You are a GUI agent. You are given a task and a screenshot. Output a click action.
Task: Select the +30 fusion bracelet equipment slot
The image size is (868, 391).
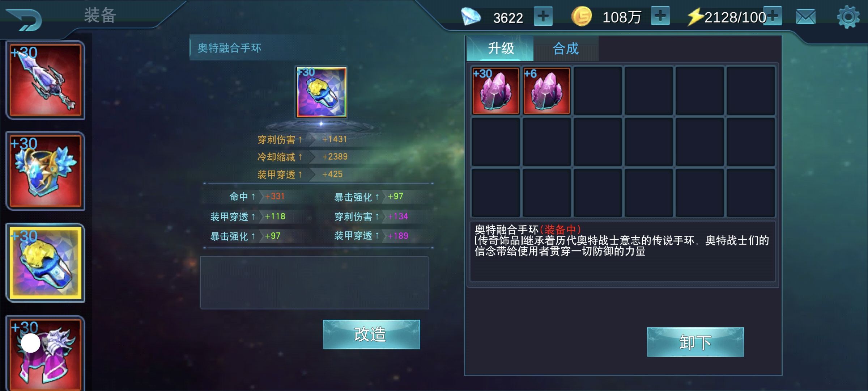46,262
